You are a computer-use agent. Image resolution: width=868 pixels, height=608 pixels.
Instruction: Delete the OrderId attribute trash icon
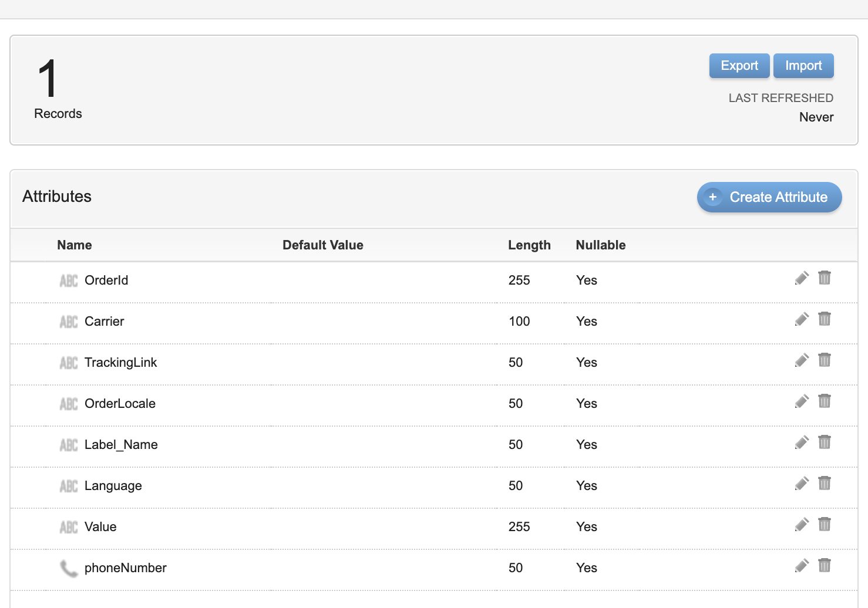tap(825, 278)
